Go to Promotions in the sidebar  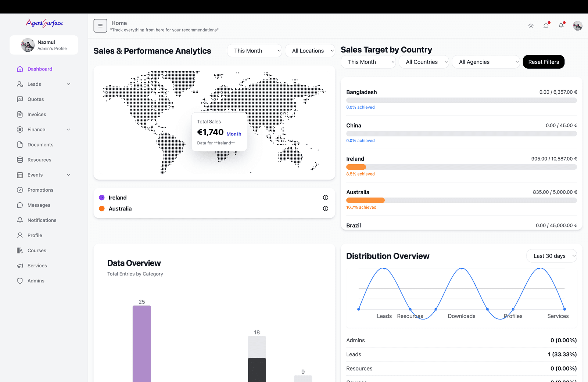40,190
